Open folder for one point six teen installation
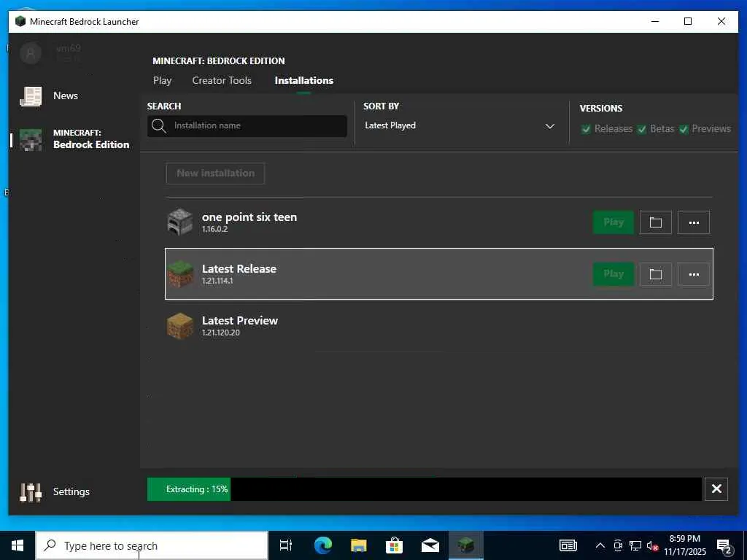Image resolution: width=747 pixels, height=560 pixels. pos(656,222)
